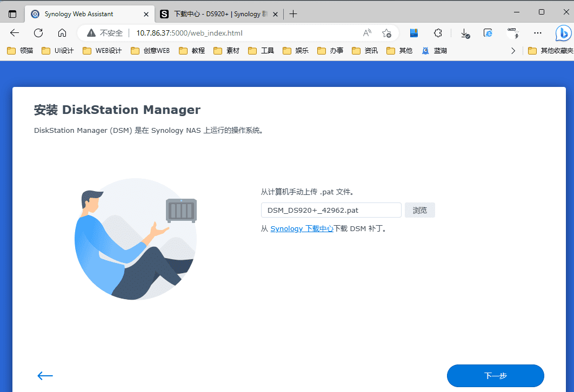Click the 下一步 button
Viewport: 574px width, 392px height.
coord(495,376)
